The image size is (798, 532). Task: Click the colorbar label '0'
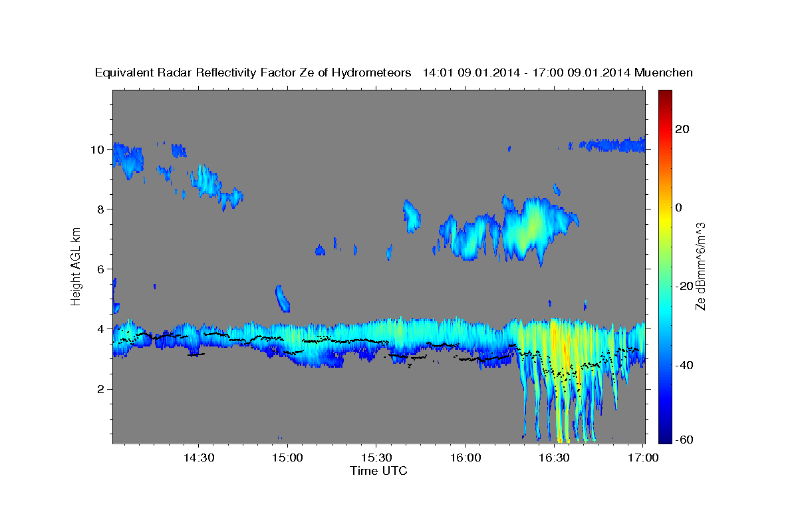click(x=680, y=207)
